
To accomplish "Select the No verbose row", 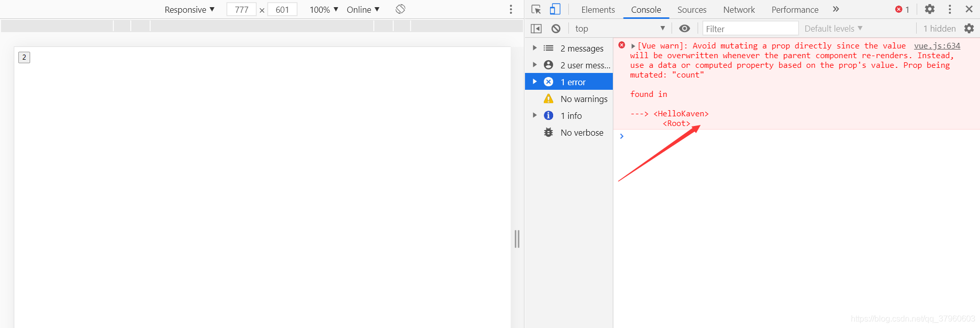I will coord(569,132).
